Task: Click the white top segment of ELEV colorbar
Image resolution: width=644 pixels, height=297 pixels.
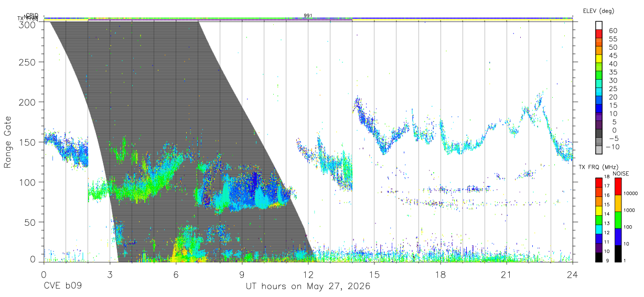Action: 599,25
